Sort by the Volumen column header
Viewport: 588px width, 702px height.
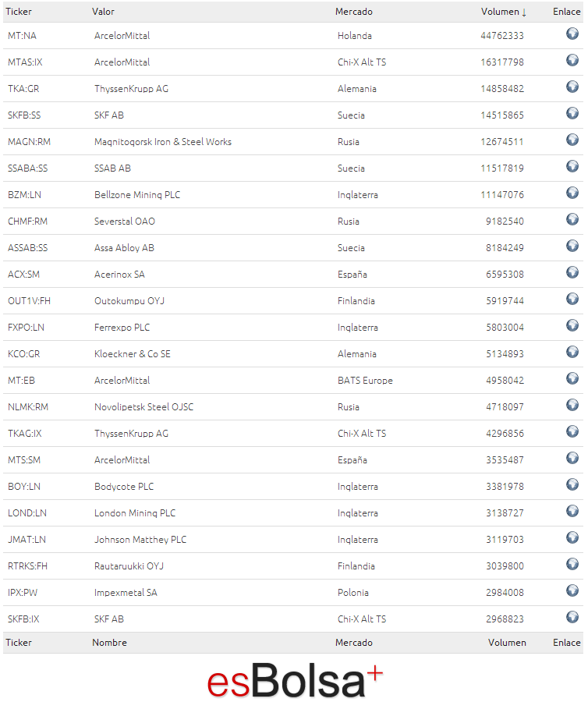coord(504,12)
